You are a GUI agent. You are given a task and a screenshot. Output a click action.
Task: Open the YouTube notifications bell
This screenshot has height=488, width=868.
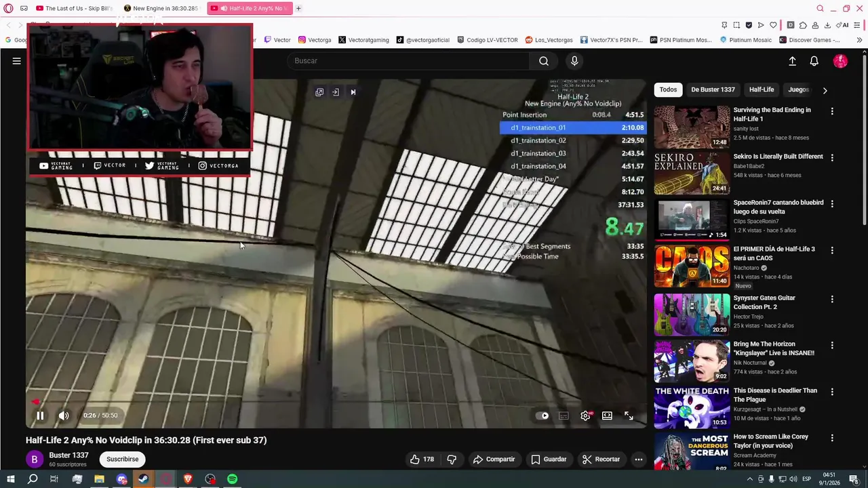[x=814, y=61]
